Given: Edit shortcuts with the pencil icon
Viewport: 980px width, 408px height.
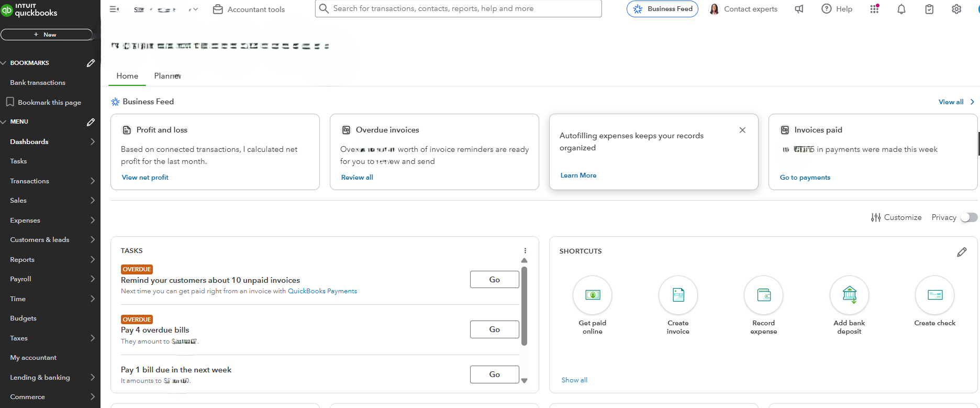Looking at the screenshot, I should (x=962, y=252).
